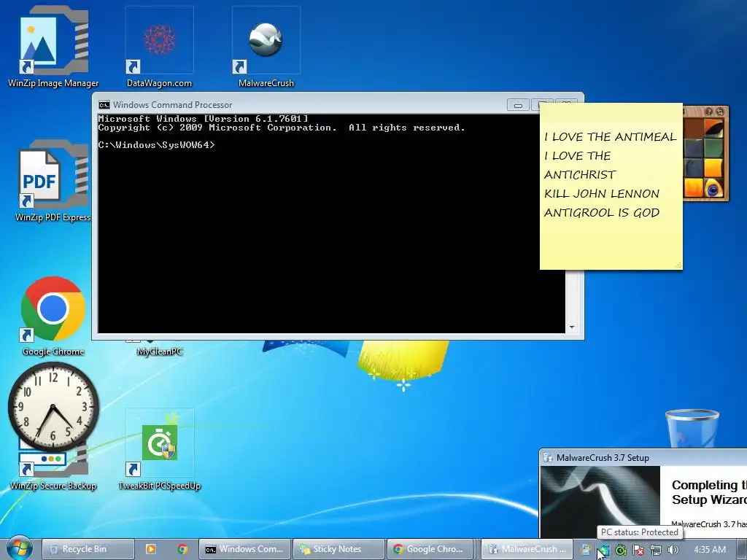Click the green circular TweakBit tray icon
Image resolution: width=747 pixels, height=560 pixels.
click(621, 550)
